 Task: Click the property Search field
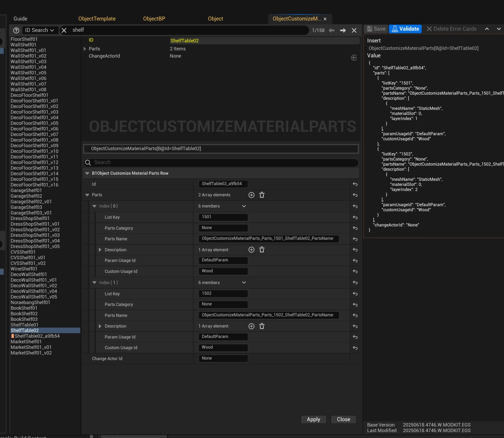(221, 162)
